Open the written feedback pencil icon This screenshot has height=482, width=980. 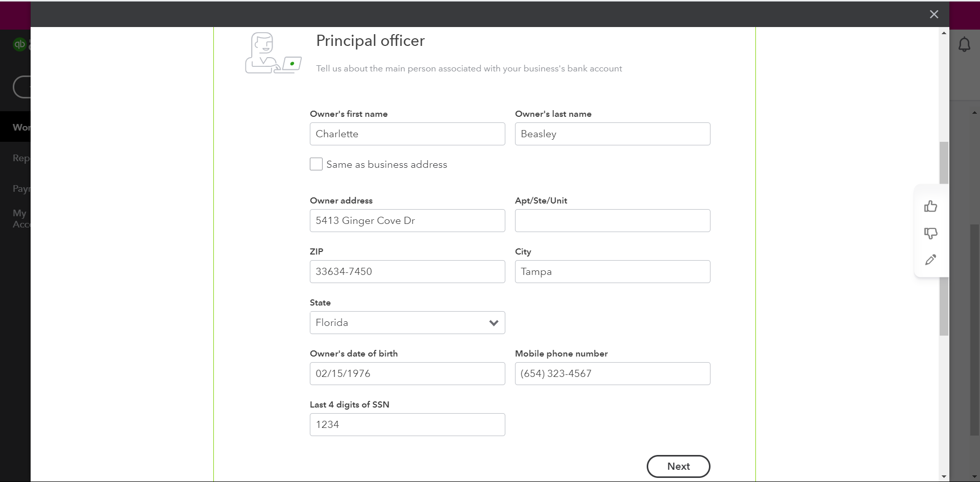click(931, 260)
